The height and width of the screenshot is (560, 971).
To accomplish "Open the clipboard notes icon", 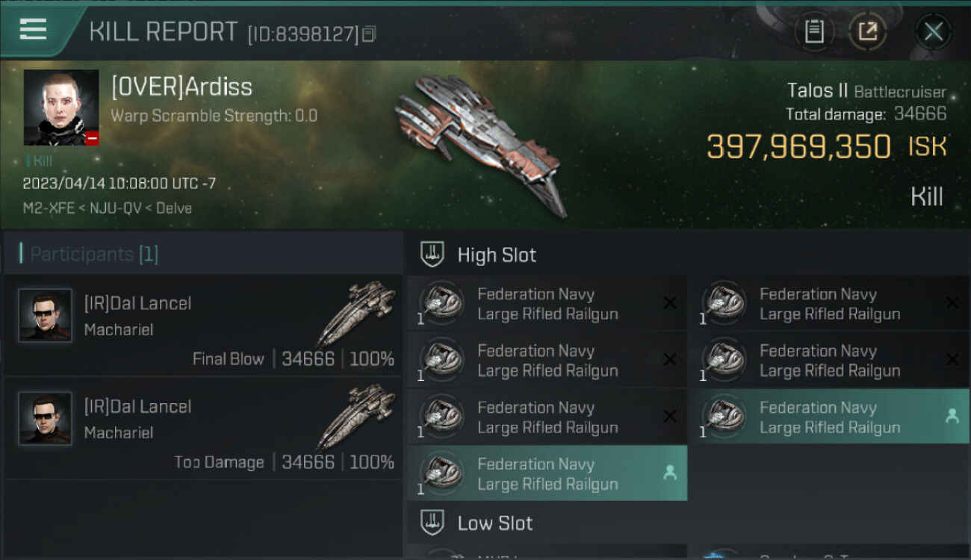I will click(813, 31).
